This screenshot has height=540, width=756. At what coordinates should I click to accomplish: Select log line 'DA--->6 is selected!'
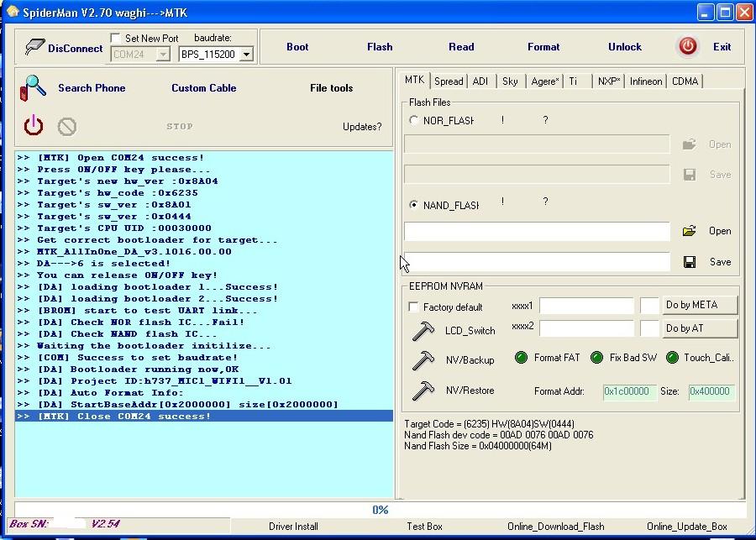click(x=204, y=263)
